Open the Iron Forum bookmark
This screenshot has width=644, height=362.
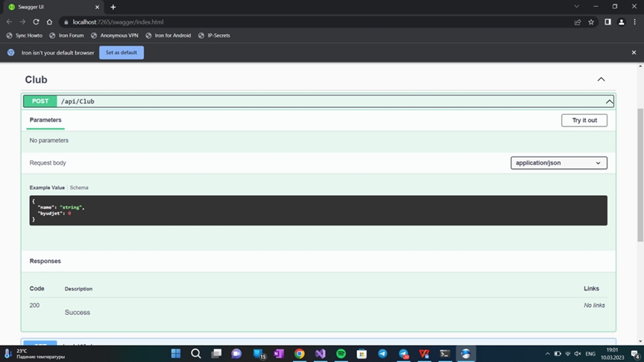[x=67, y=36]
